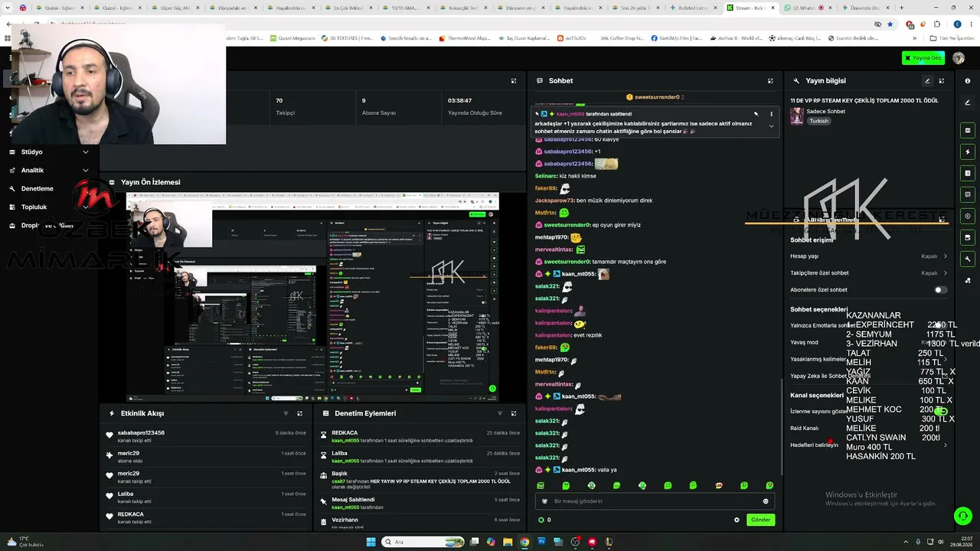
Task: Expand the Sohbet panel to fullscreen
Action: (x=770, y=80)
